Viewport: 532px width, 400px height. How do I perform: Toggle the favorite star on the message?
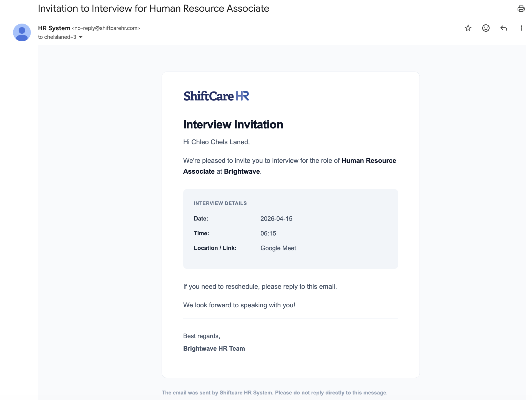click(x=468, y=28)
